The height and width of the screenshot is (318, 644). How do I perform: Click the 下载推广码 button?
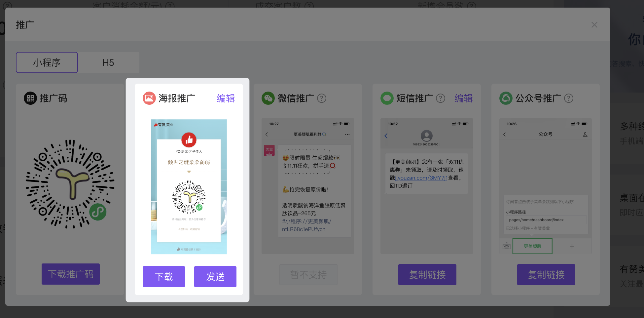pyautogui.click(x=71, y=274)
